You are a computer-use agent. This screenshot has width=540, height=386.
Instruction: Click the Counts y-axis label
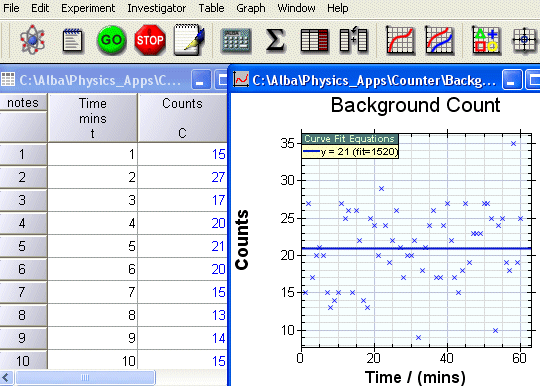pyautogui.click(x=242, y=239)
